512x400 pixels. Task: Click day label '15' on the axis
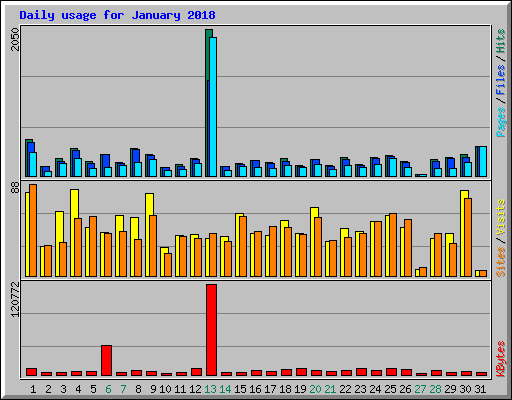[x=240, y=389]
